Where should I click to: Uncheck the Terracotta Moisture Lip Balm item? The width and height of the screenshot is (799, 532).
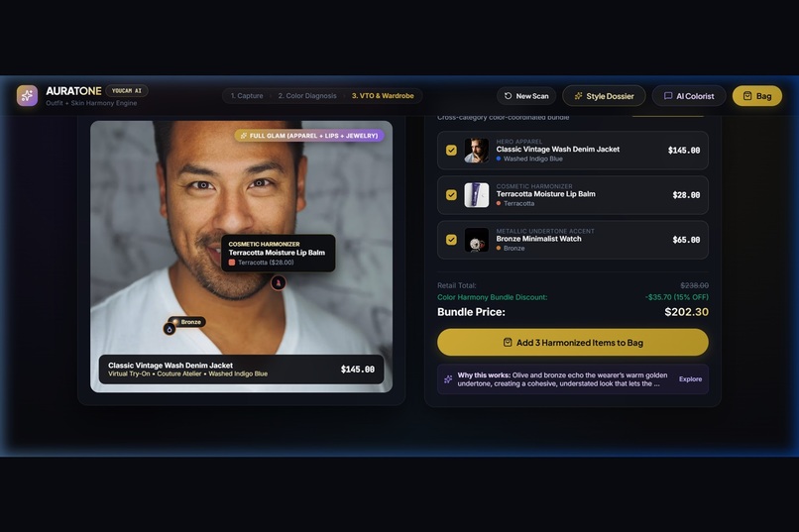coord(451,195)
